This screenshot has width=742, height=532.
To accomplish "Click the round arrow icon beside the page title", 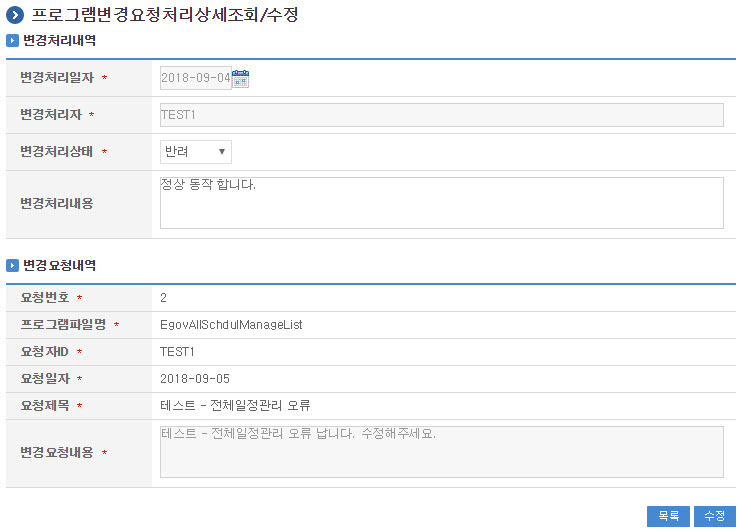I will coord(15,15).
